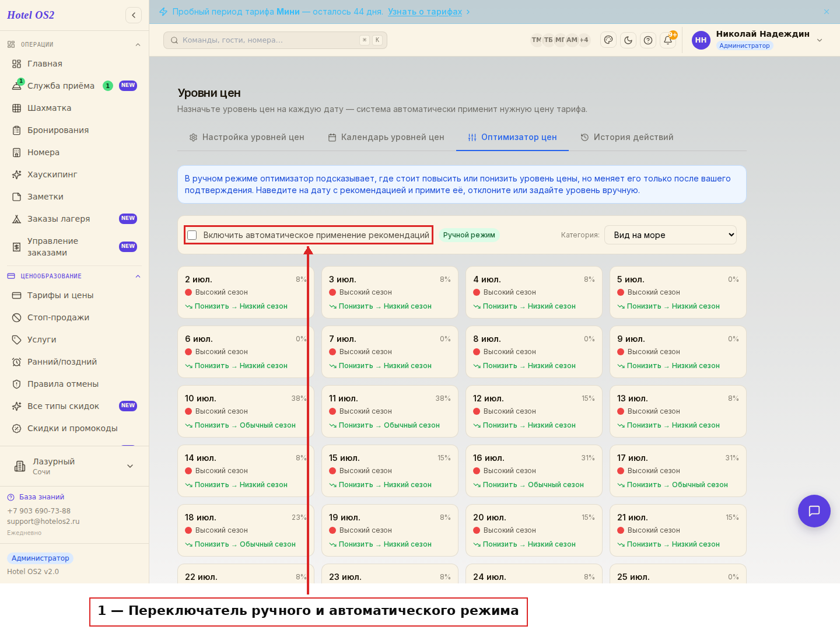Enable automatic application of recommendations checkbox
The image size is (840, 640).
click(x=192, y=235)
